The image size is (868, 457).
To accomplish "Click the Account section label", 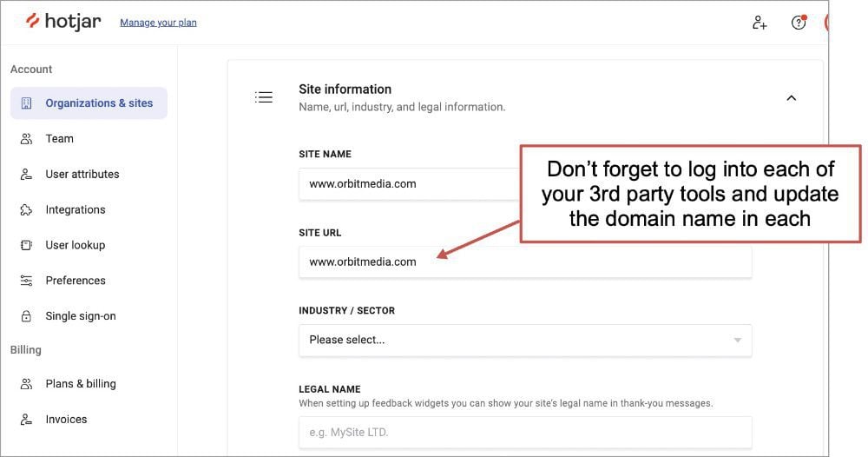I will coord(31,70).
